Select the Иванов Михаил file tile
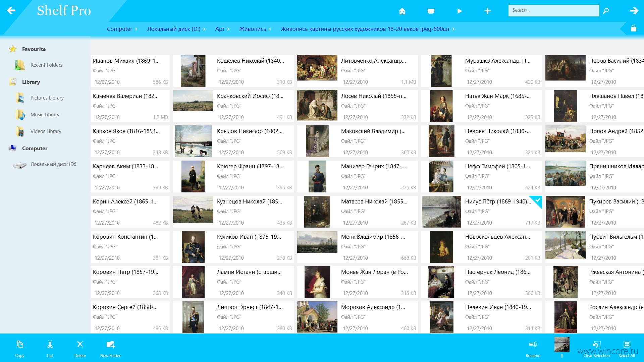The image size is (644, 362). pos(130,71)
